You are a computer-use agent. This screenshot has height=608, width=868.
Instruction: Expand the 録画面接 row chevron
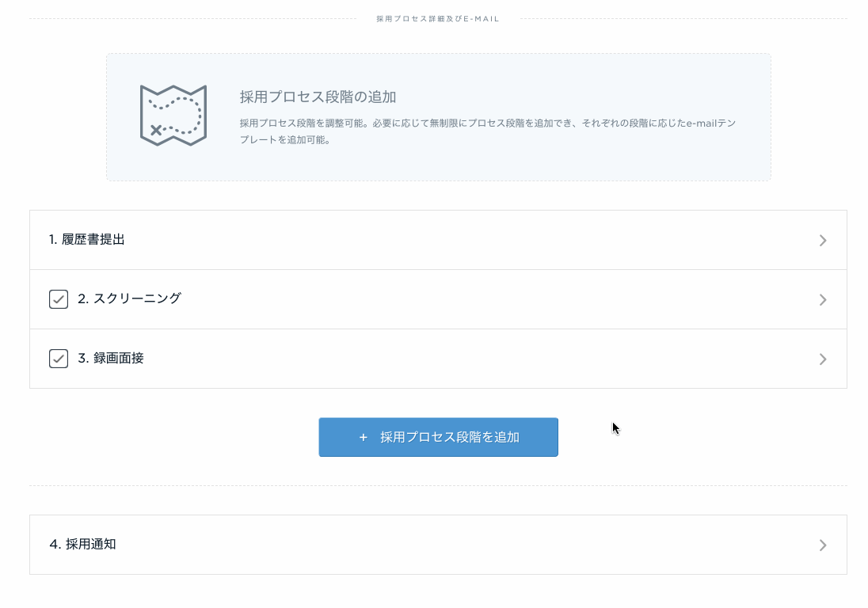tap(823, 359)
